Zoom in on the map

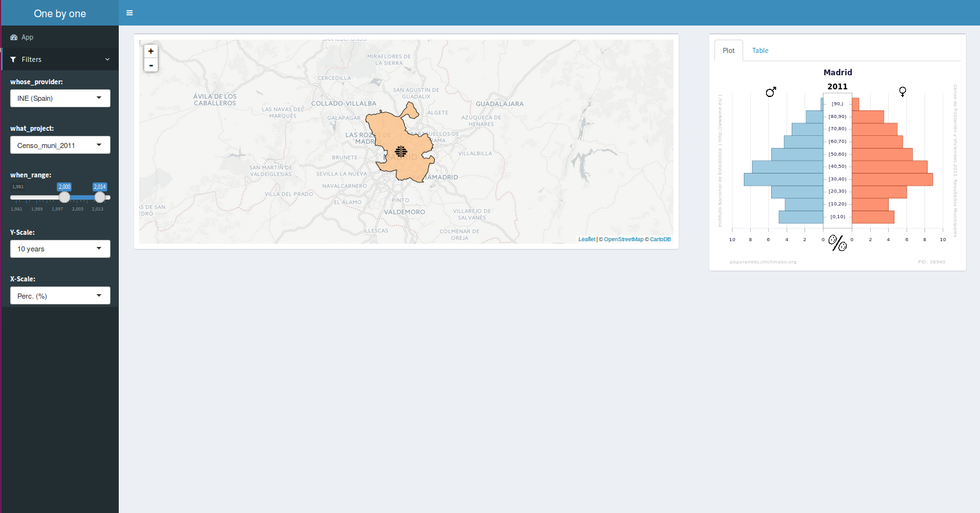click(x=151, y=51)
